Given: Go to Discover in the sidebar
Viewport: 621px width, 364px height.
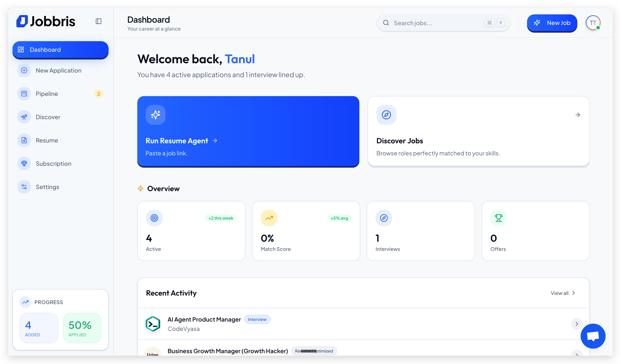Looking at the screenshot, I should (x=48, y=117).
